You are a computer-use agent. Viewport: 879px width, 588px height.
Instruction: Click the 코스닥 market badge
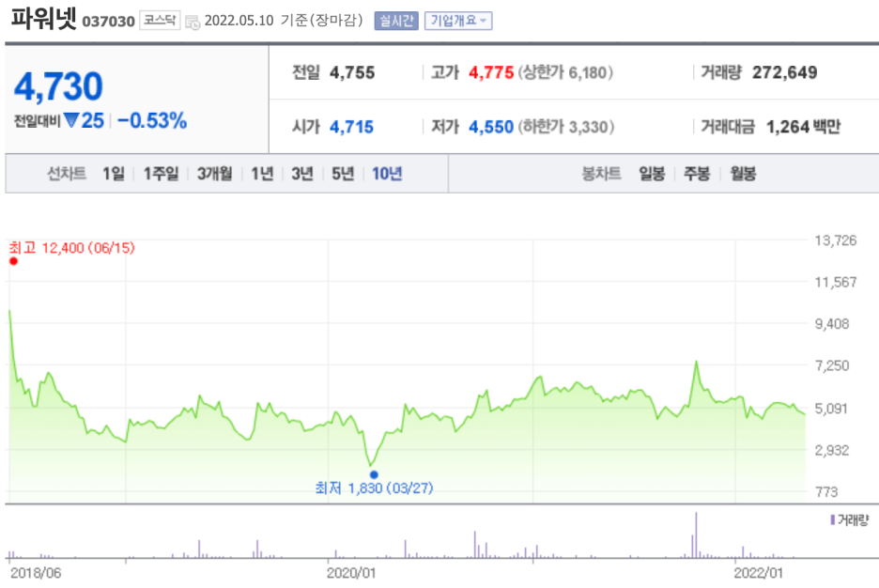[160, 21]
